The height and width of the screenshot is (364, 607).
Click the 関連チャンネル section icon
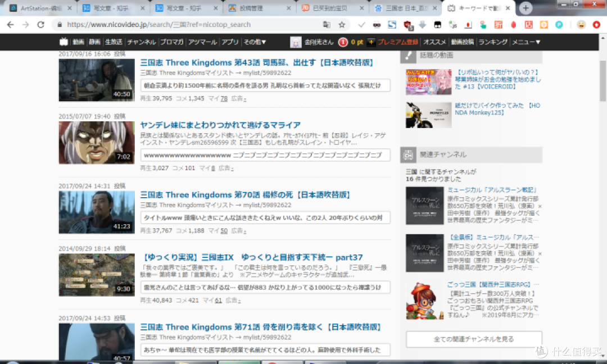coord(408,154)
